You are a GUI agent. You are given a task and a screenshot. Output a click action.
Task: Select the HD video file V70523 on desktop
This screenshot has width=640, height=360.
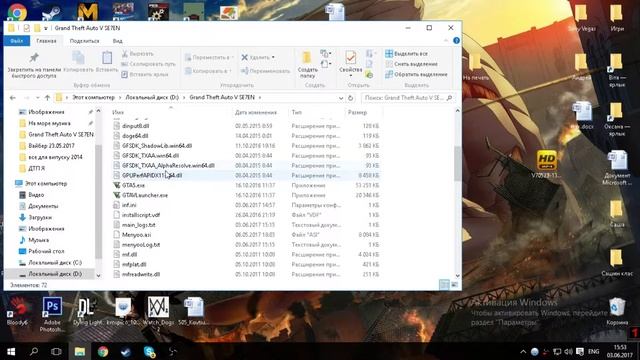[x=547, y=164]
